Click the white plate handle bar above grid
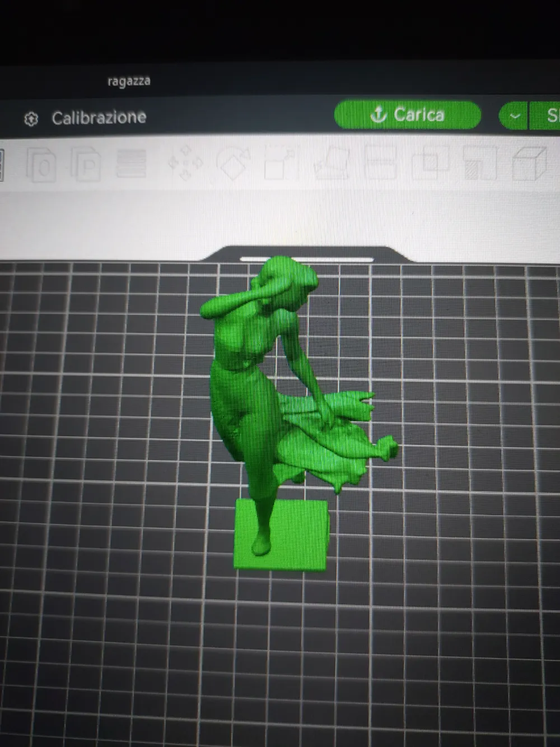The width and height of the screenshot is (560, 747). (306, 259)
